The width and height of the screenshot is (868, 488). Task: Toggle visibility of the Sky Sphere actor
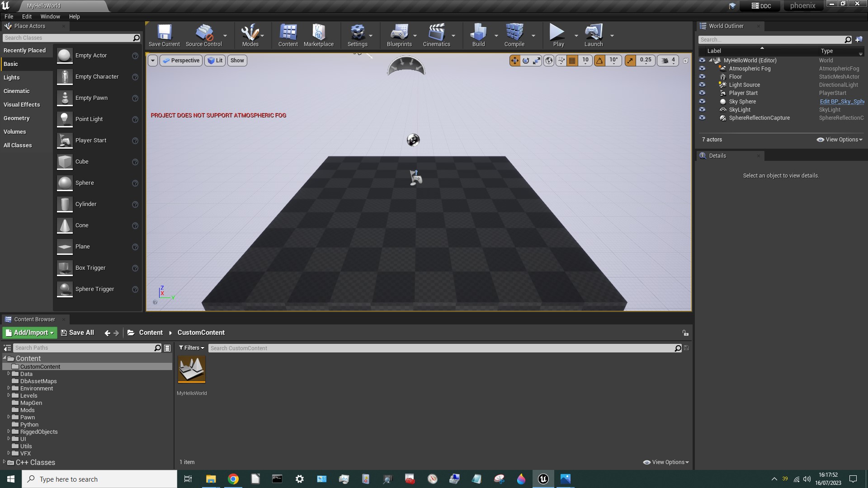pos(702,102)
